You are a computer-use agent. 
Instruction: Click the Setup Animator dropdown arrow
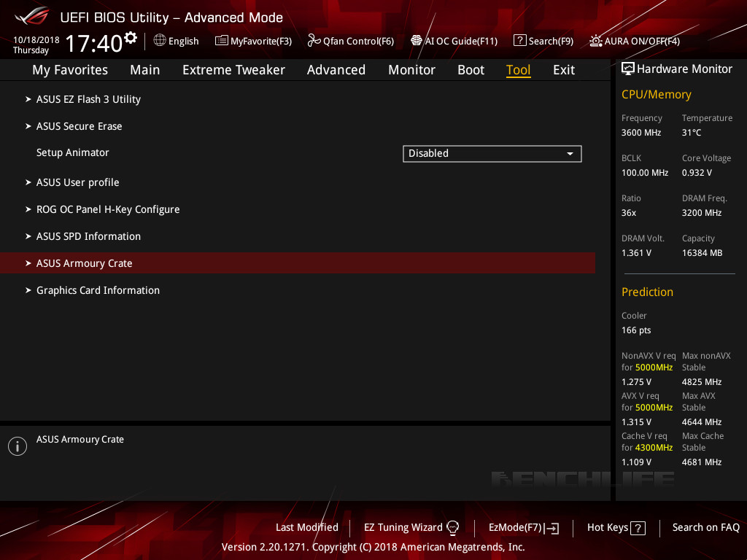click(x=570, y=154)
